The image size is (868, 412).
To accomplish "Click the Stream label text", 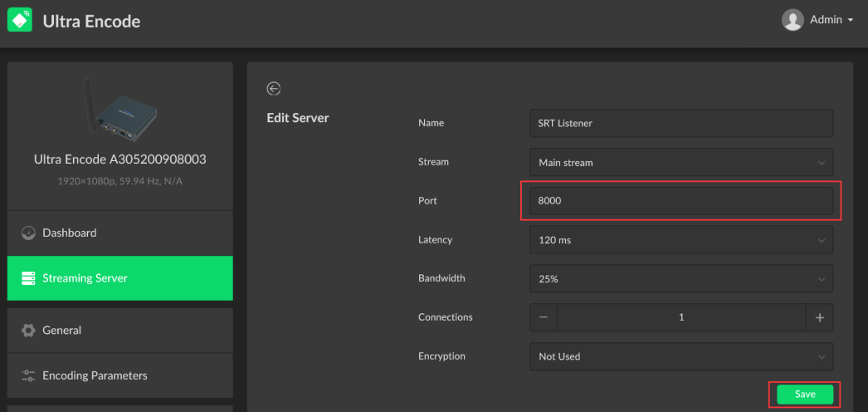I will [x=433, y=162].
